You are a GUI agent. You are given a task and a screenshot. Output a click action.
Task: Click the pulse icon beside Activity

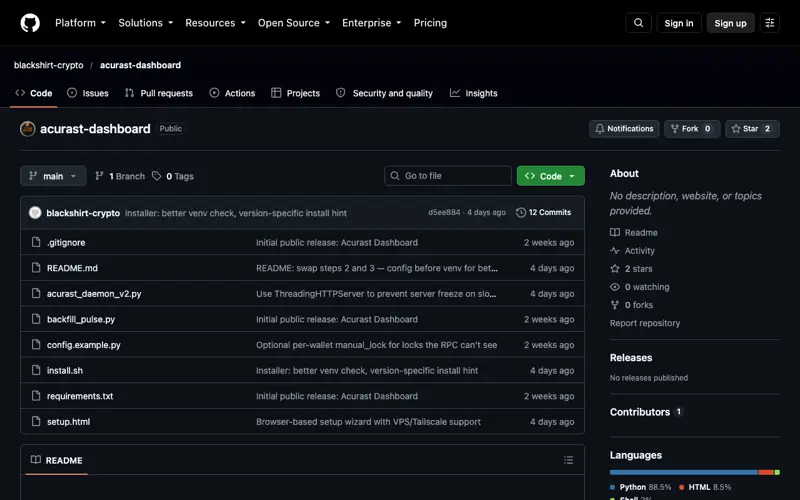[615, 251]
